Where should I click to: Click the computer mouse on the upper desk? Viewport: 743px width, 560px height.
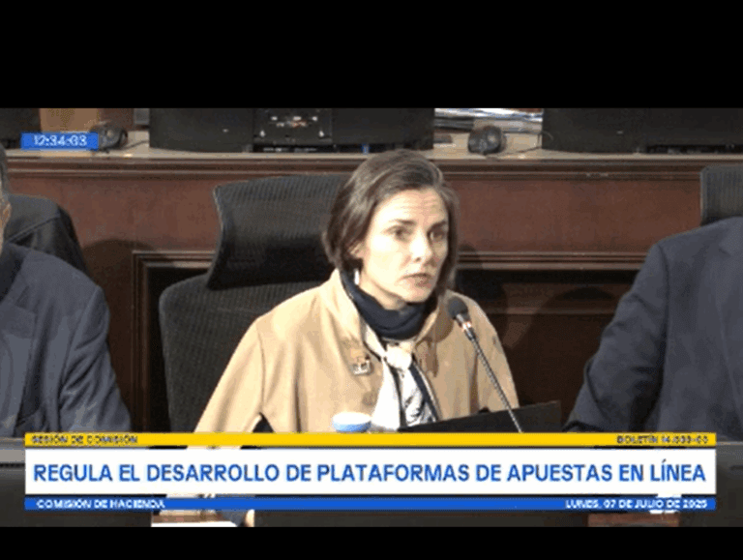(x=486, y=140)
